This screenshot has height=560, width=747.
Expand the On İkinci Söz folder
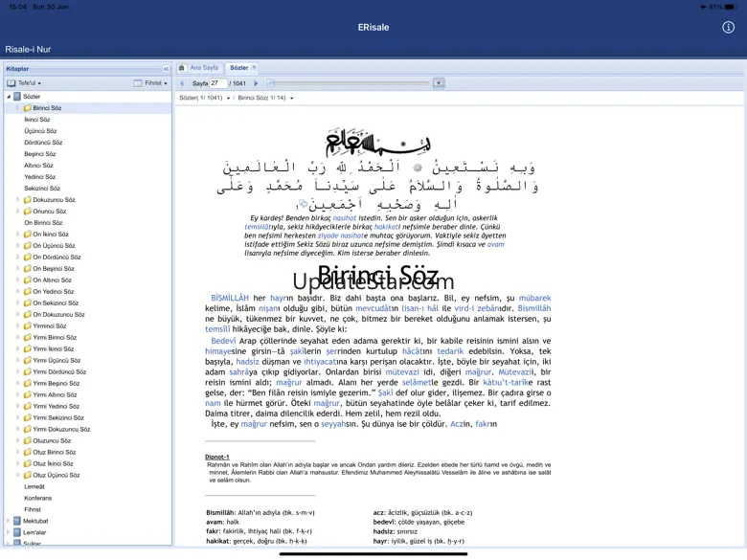tap(17, 234)
